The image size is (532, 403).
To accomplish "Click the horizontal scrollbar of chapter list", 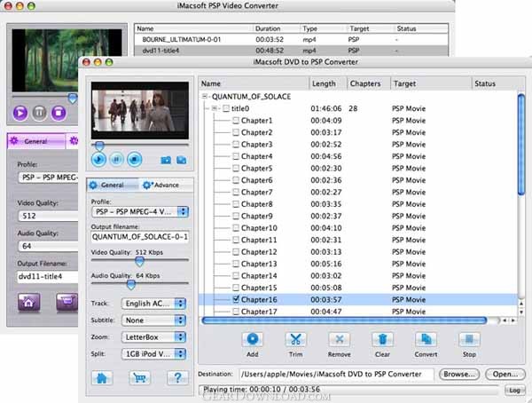I will pyautogui.click(x=344, y=320).
